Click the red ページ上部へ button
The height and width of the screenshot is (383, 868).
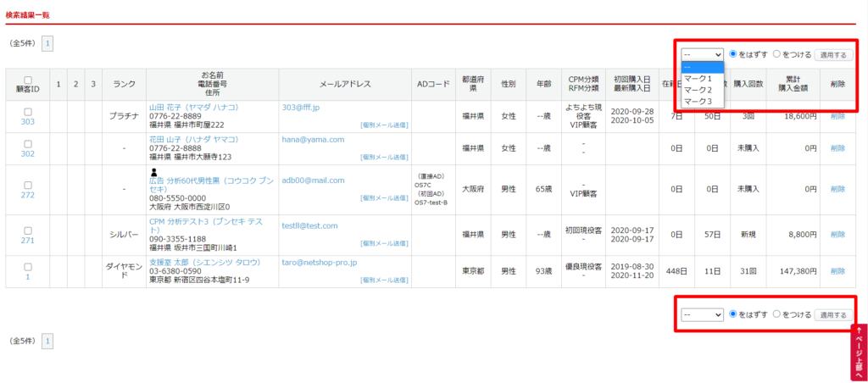pos(858,352)
